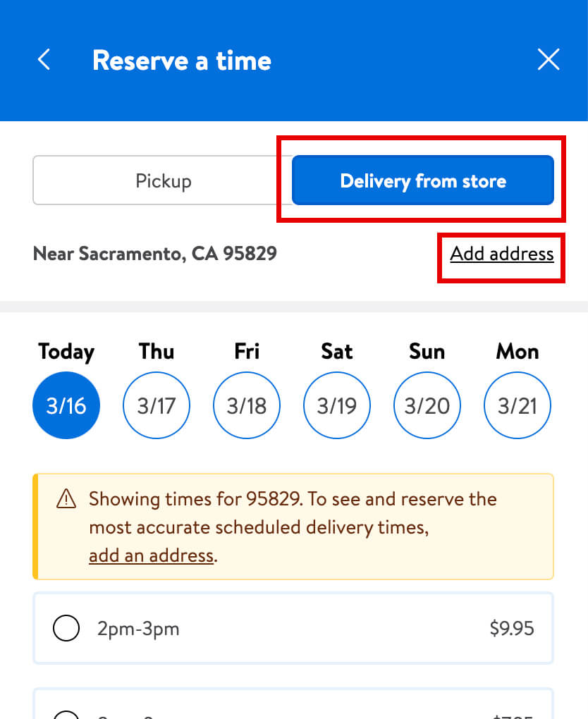This screenshot has width=588, height=719.
Task: Click the warning triangle icon
Action: tap(66, 500)
